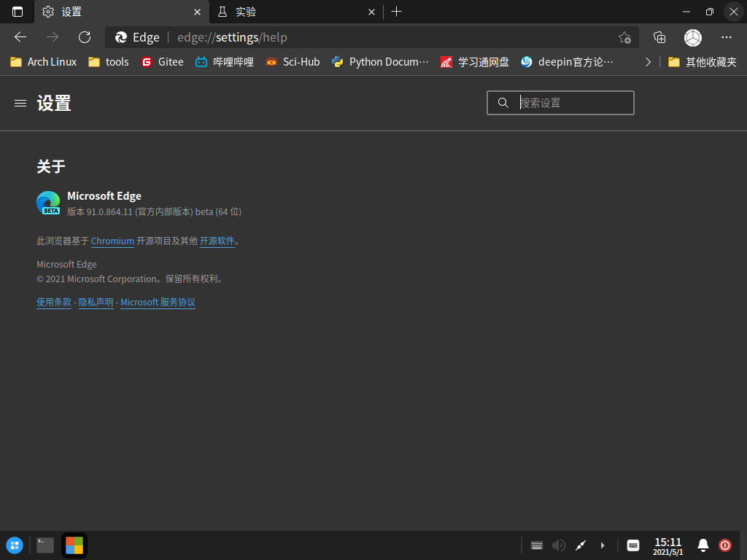The width and height of the screenshot is (747, 560).
Task: Click the pen-shaped tray icon
Action: point(581,545)
